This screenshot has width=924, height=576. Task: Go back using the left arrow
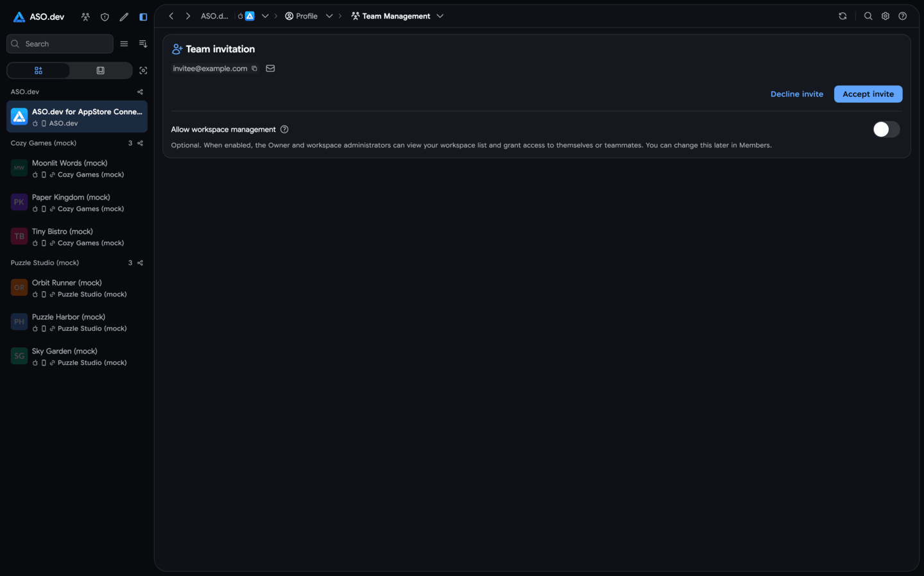click(171, 16)
